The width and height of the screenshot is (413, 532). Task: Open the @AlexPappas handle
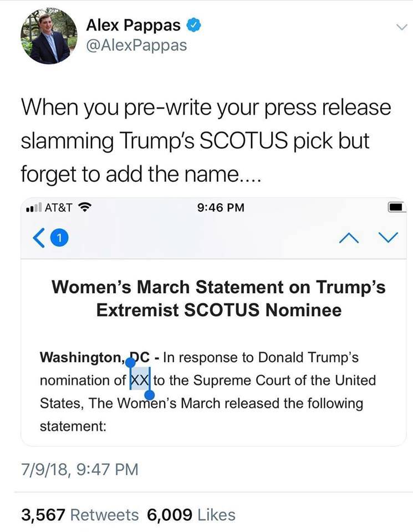click(x=136, y=45)
